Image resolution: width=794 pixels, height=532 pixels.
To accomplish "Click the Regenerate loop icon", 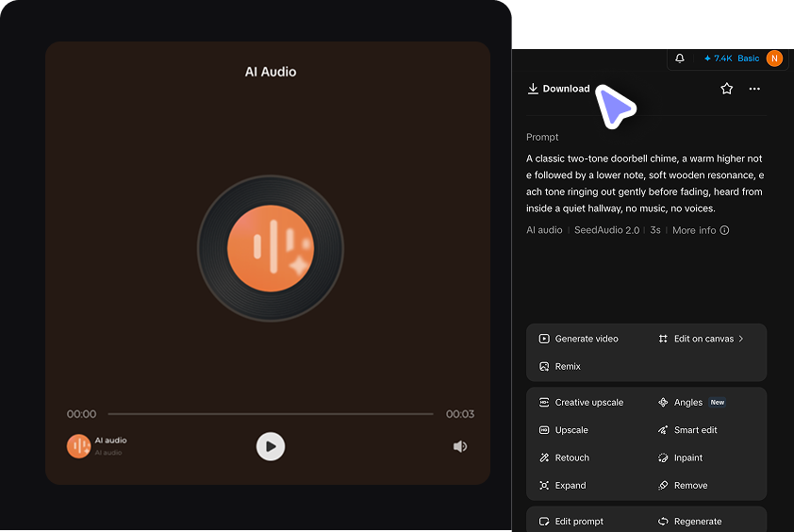I will point(663,522).
